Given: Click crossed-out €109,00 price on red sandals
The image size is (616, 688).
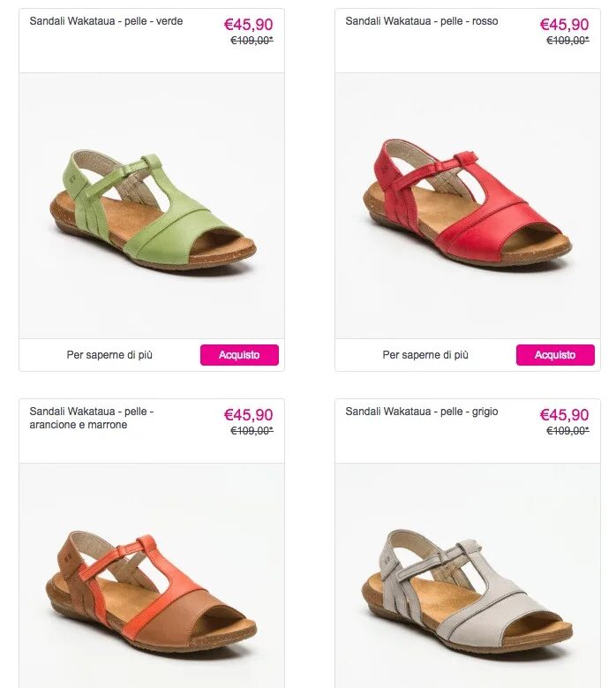Looking at the screenshot, I should click(567, 41).
